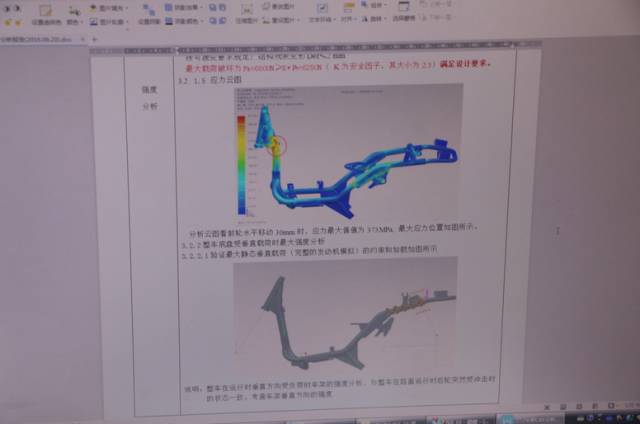640x424 pixels.
Task: Click the increase brightness sun icon
Action: point(7,23)
